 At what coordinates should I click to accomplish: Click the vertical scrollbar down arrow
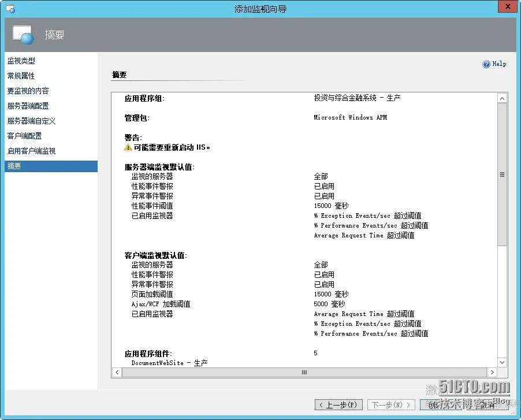pyautogui.click(x=502, y=362)
